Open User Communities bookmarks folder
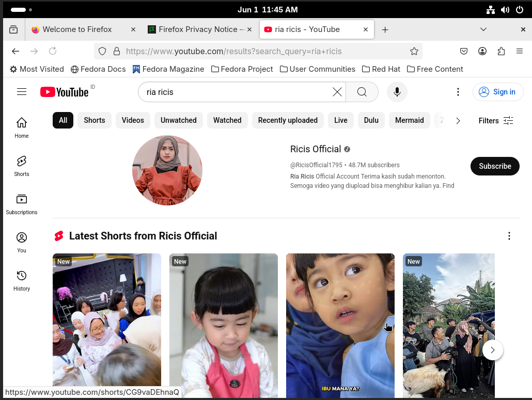This screenshot has width=532, height=400. click(x=317, y=69)
